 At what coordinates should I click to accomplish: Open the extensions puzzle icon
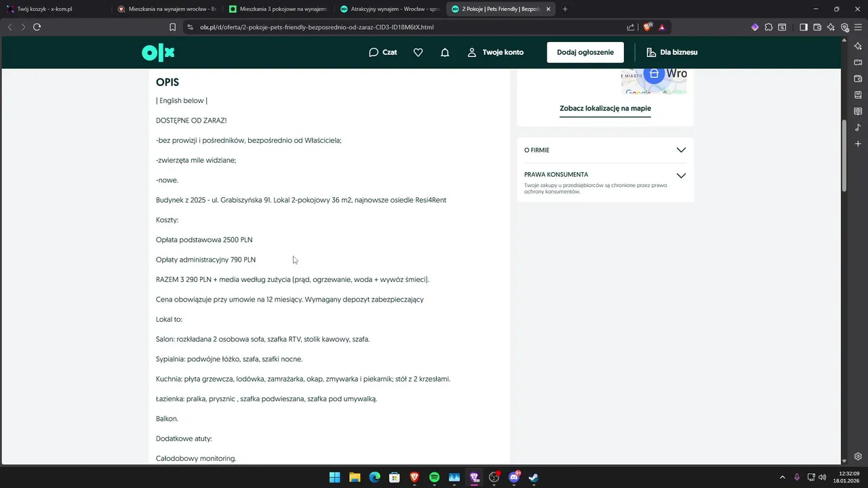coord(768,27)
